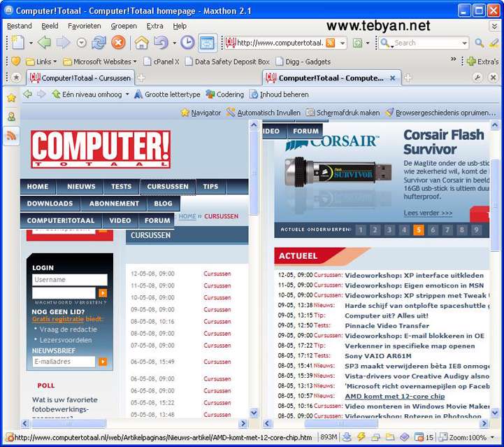The image size is (504, 447).
Task: Click the Undo closed tab icon
Action: (161, 42)
